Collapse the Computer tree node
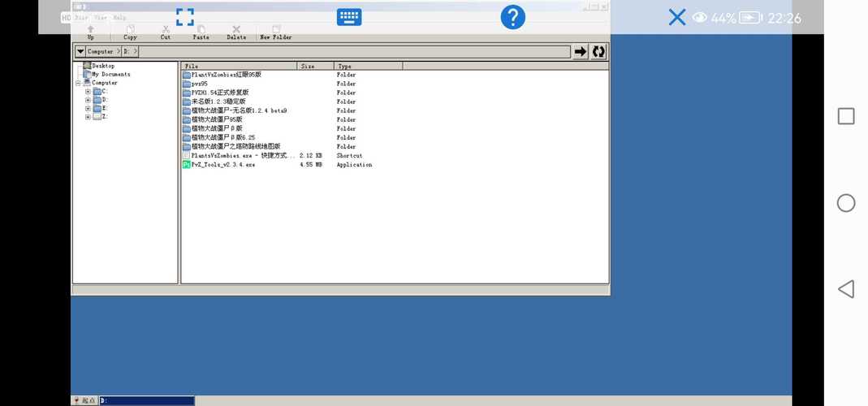This screenshot has height=406, width=868. point(78,83)
